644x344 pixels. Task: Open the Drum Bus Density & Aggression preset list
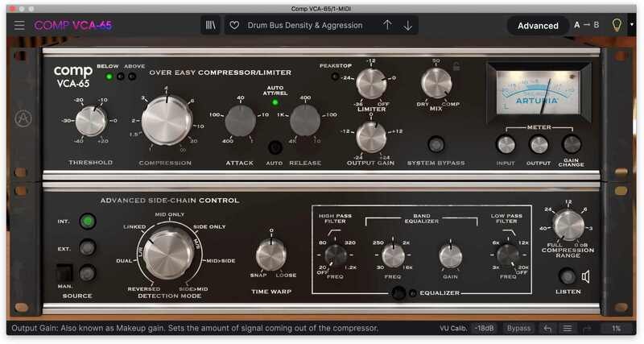(308, 25)
